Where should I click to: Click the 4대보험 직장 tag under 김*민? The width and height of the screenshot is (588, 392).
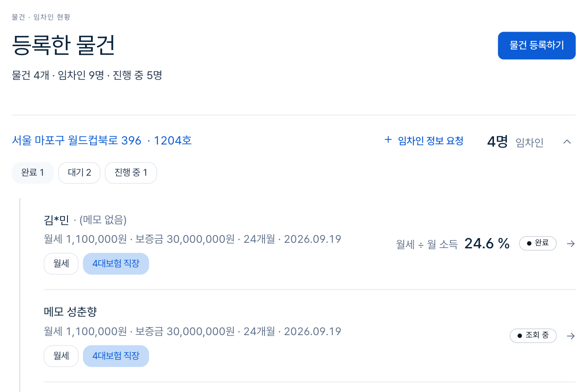click(x=116, y=264)
